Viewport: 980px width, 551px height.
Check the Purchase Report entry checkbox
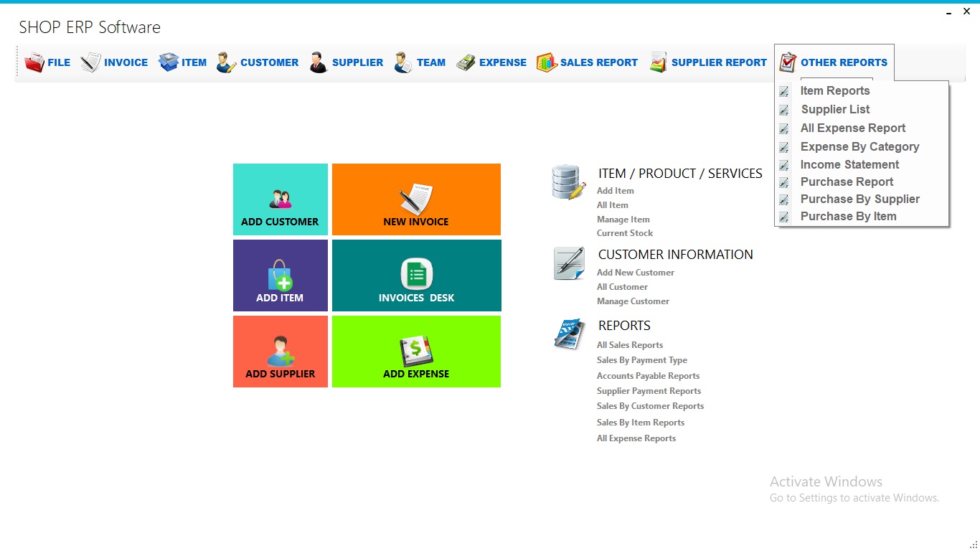pyautogui.click(x=784, y=182)
